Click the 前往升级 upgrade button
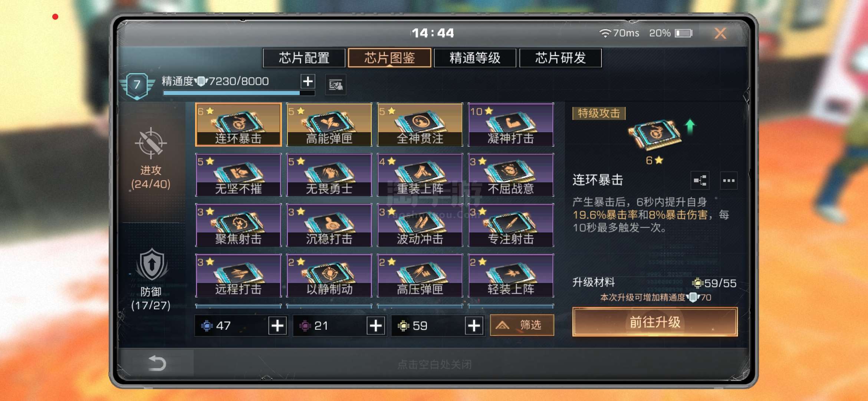This screenshot has height=401, width=868. click(655, 322)
